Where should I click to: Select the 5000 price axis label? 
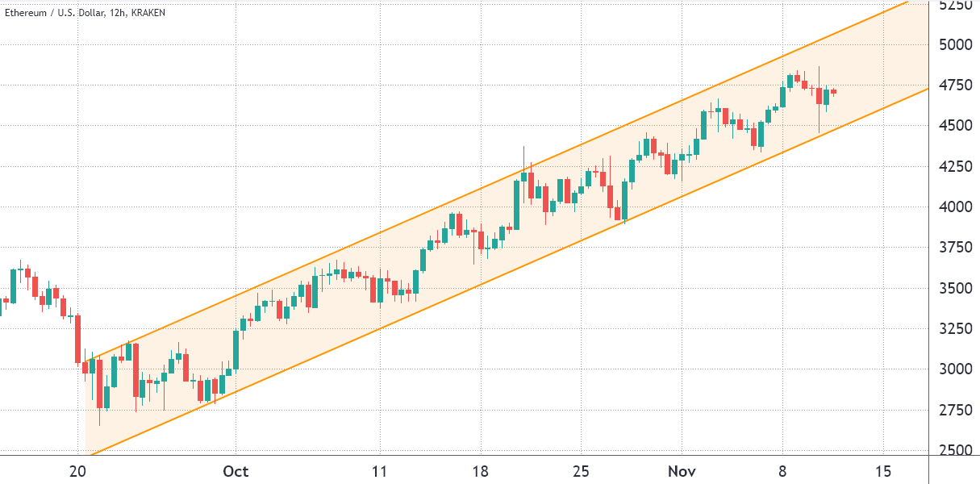[x=957, y=44]
